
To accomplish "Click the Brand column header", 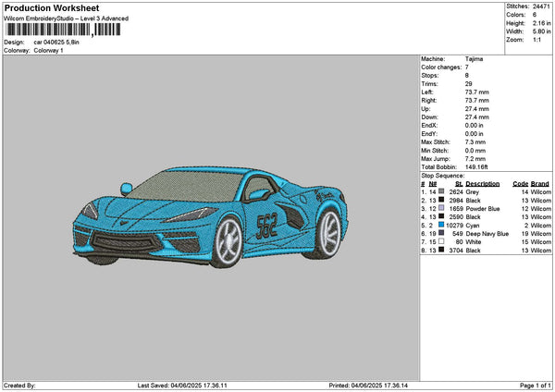I will coord(540,183).
